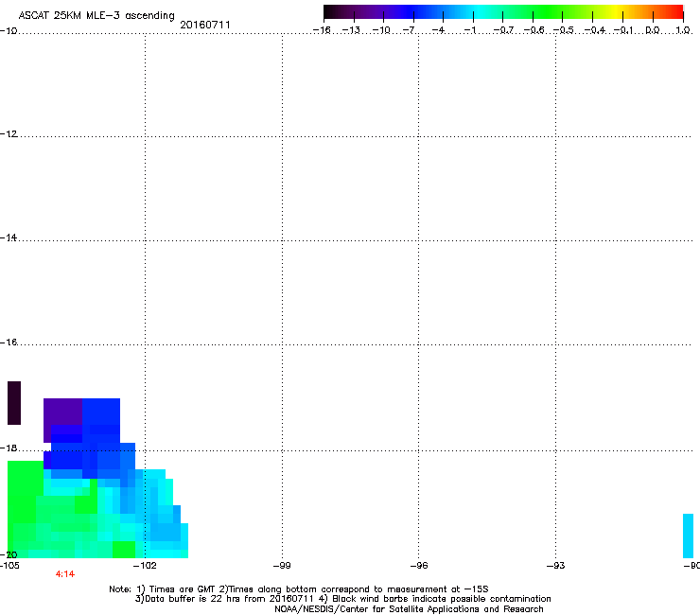Click the red end of the colorbar
Image resolution: width=700 pixels, height=615 pixels.
click(x=676, y=11)
